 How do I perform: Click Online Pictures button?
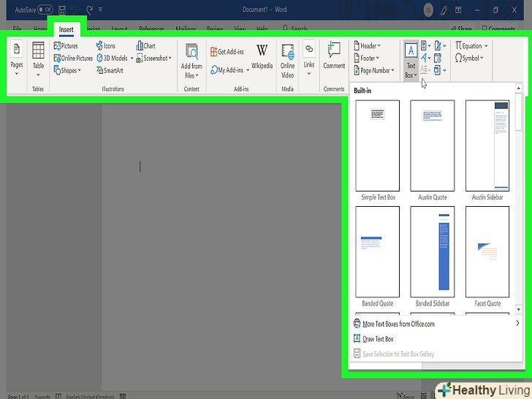[73, 58]
